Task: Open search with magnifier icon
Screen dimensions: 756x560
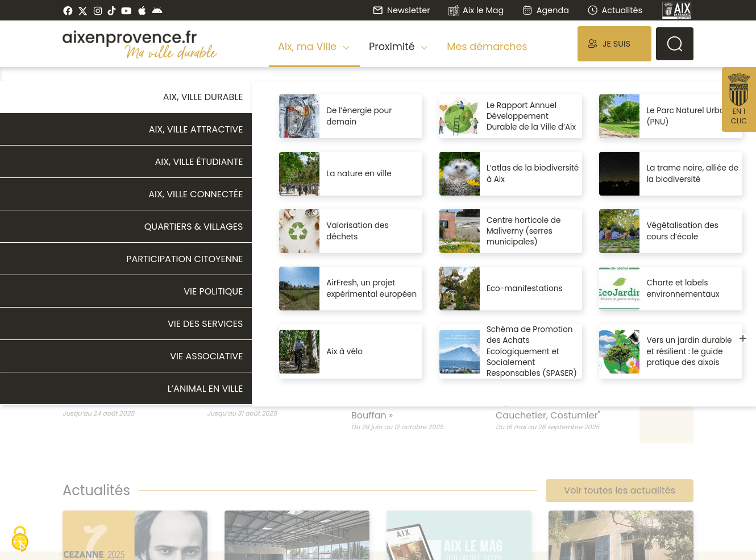Action: coord(674,44)
